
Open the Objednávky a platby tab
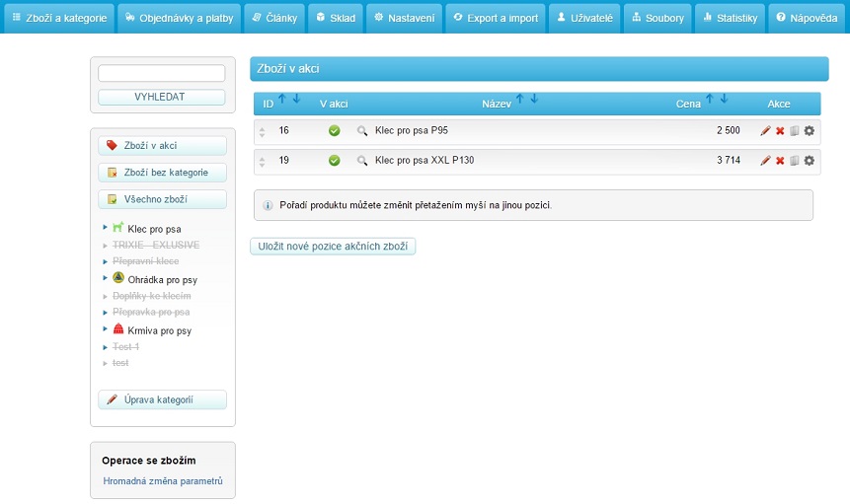coord(178,19)
